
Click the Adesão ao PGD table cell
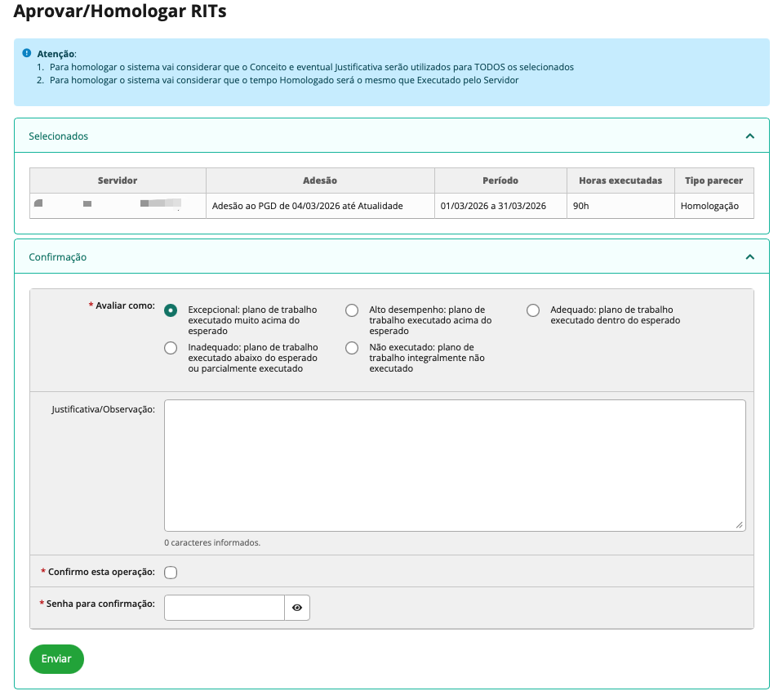coord(307,206)
